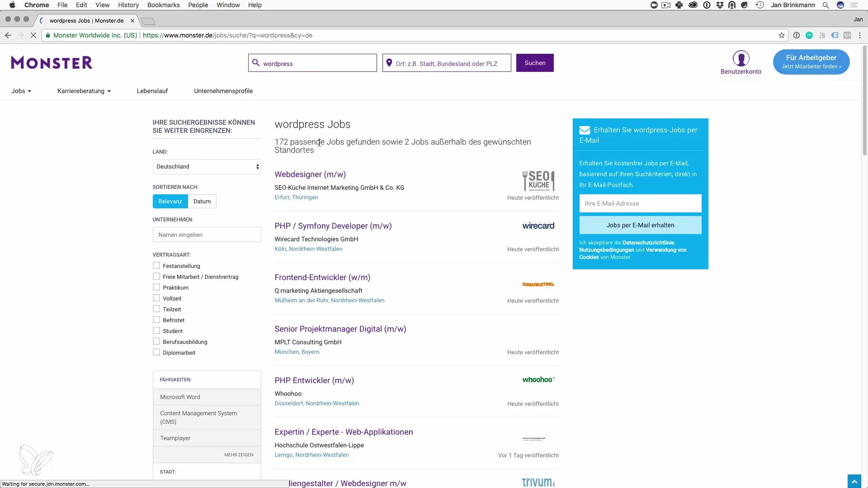Open the Deutschland country dropdown
The width and height of the screenshot is (868, 488).
207,167
